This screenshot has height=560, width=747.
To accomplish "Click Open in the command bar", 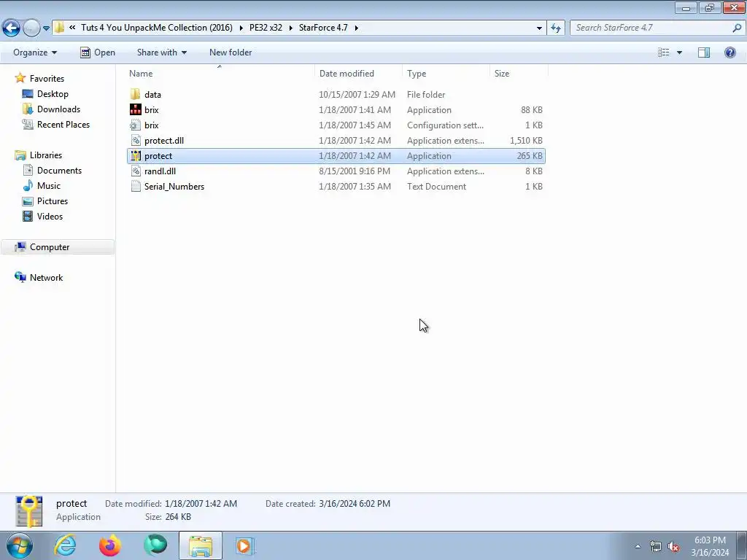I will (98, 52).
